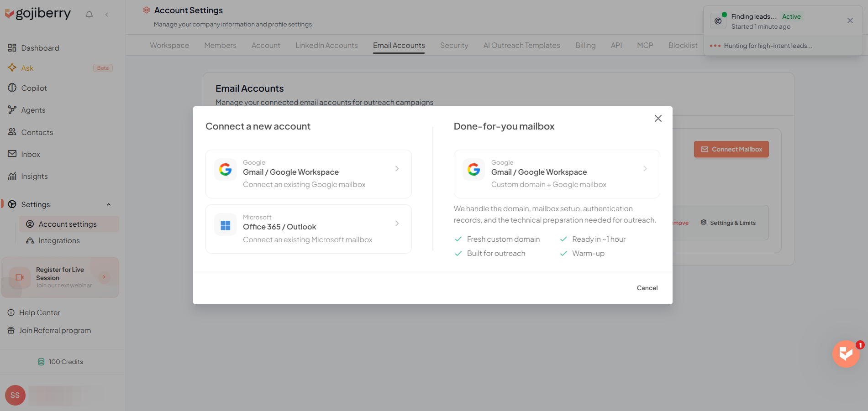Open the chat support widget
Viewport: 868px width, 411px height.
point(846,354)
